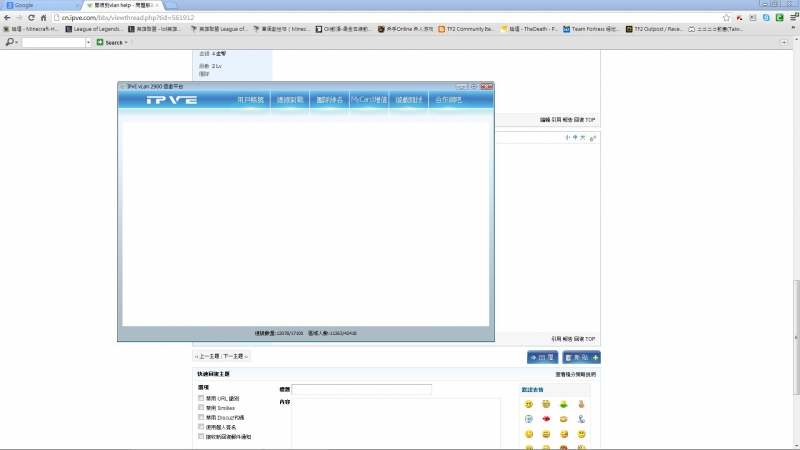Viewport: 800px width, 450px height.
Task: Click the green extension icon in toolbar
Action: pyautogui.click(x=780, y=17)
